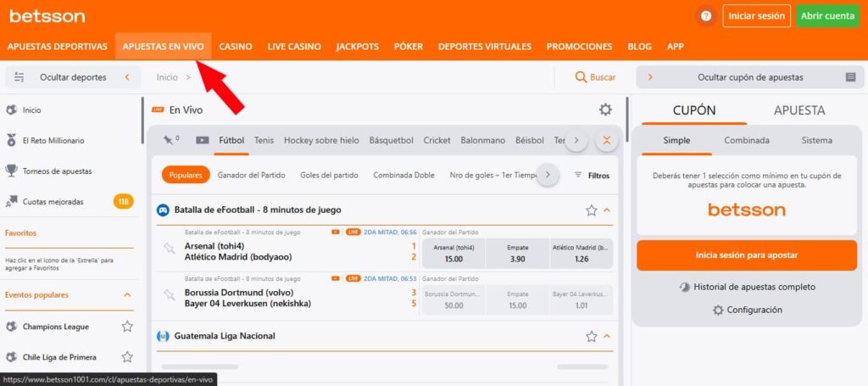Favorite the Batalla de eFootball league star
This screenshot has height=386, width=868.
tap(592, 210)
